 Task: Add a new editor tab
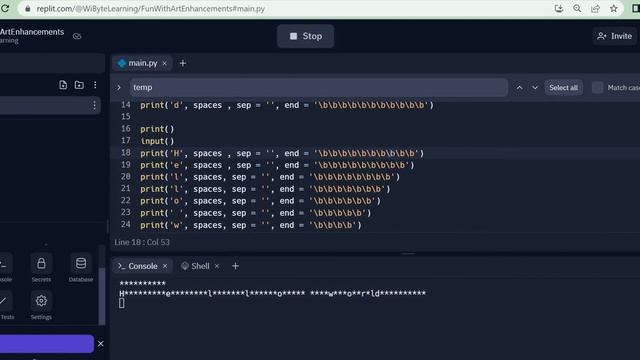point(183,63)
